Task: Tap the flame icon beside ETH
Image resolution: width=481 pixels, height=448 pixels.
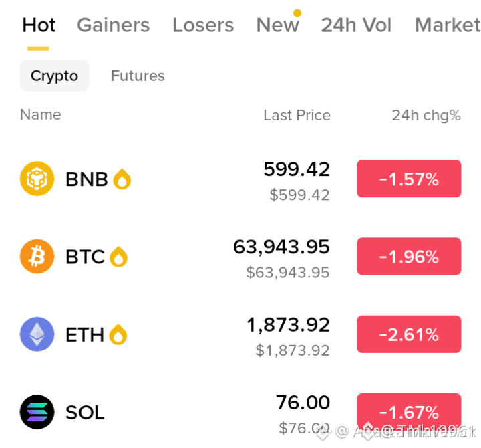Action: click(x=118, y=334)
